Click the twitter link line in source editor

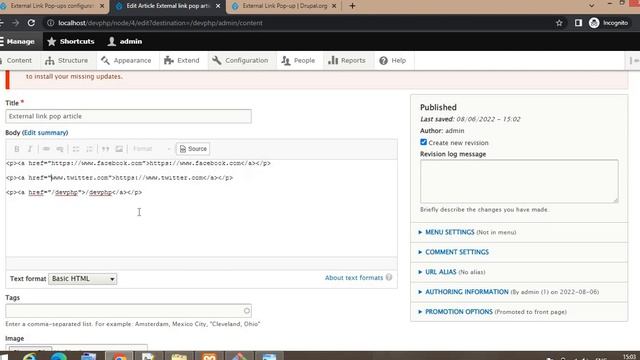pyautogui.click(x=120, y=178)
